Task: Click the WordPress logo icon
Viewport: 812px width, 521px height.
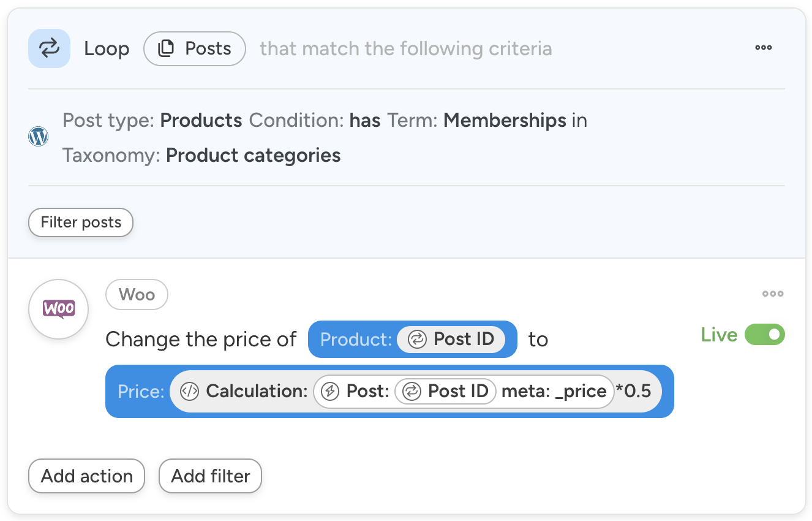Action: click(x=39, y=136)
